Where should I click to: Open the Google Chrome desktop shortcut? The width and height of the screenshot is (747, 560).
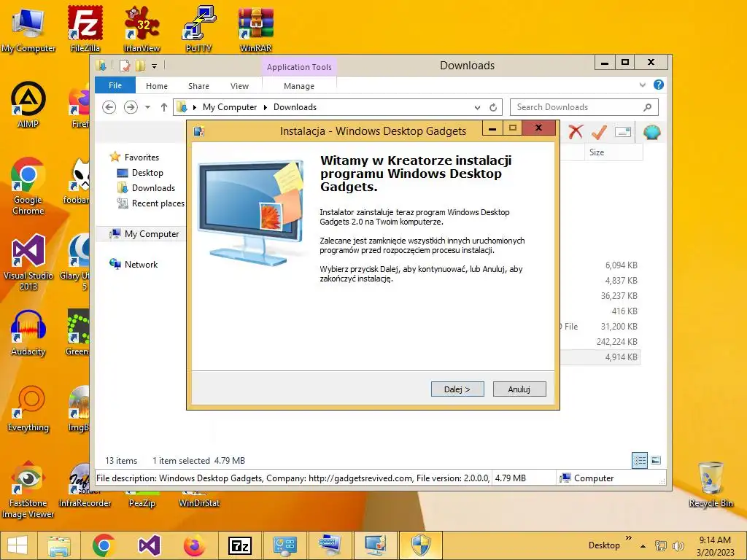28,186
